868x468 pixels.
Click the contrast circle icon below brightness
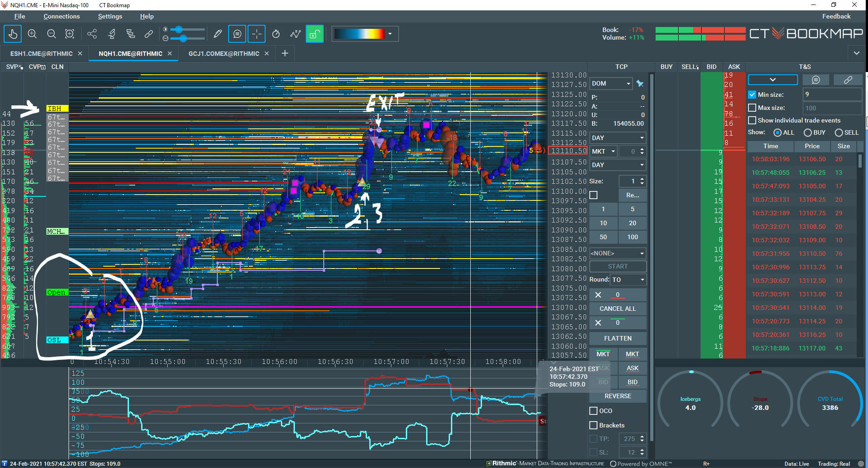165,38
